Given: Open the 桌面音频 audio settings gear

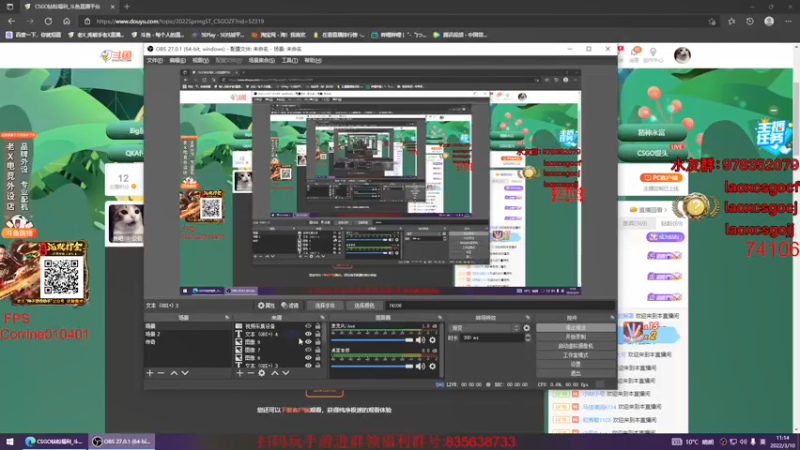Looking at the screenshot, I should (433, 366).
